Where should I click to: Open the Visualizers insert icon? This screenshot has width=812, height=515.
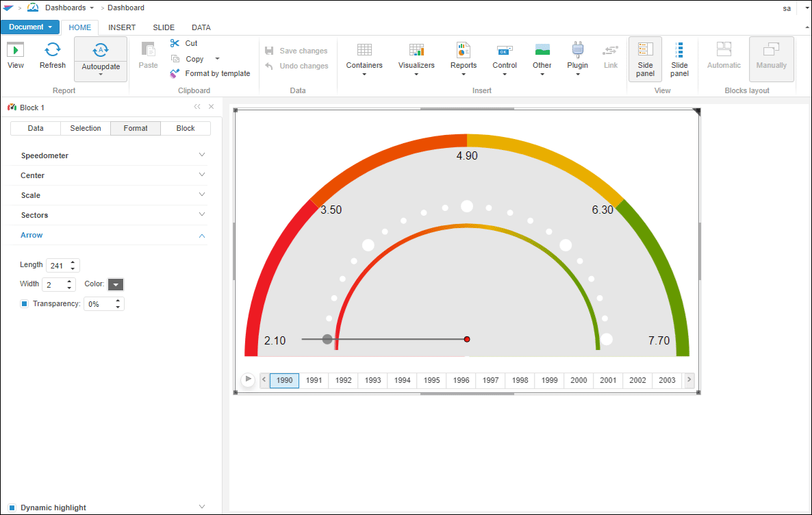tap(416, 49)
